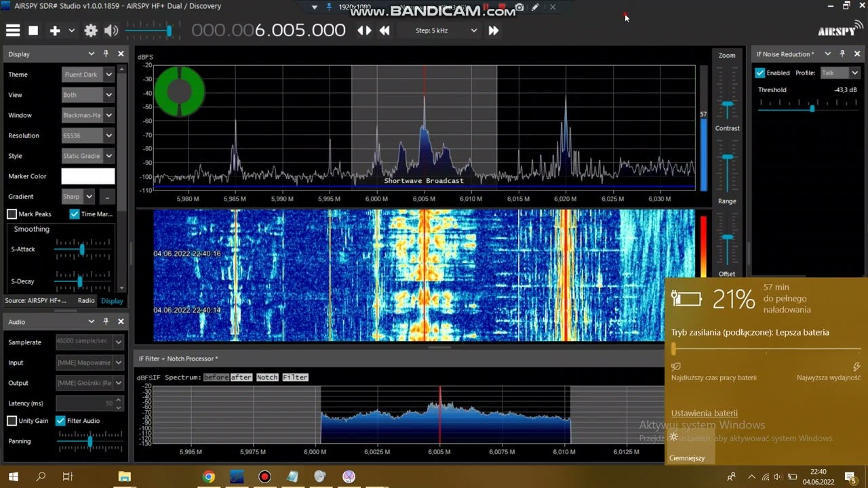Open File Explorer from taskbar
This screenshot has width=868, height=488.
(124, 476)
